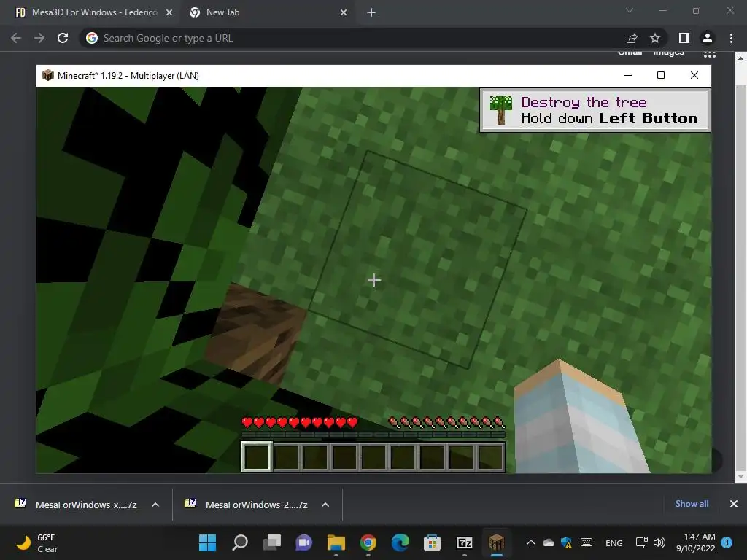Select first hotbar slot in Minecraft
The width and height of the screenshot is (747, 560).
pos(257,456)
